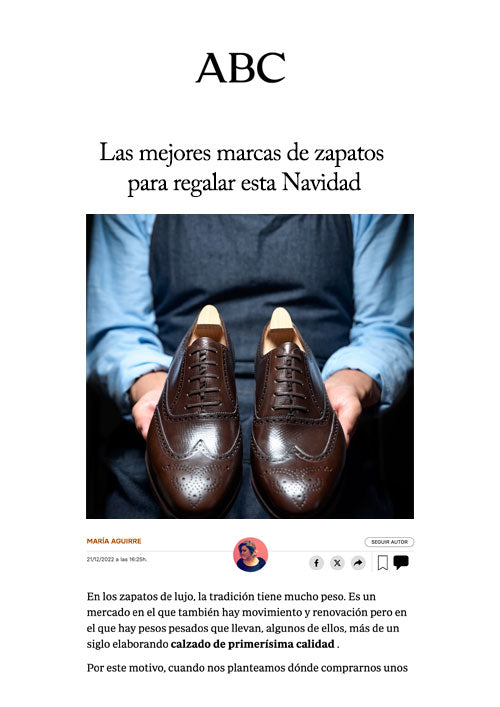Open the share arrow options

click(x=358, y=563)
